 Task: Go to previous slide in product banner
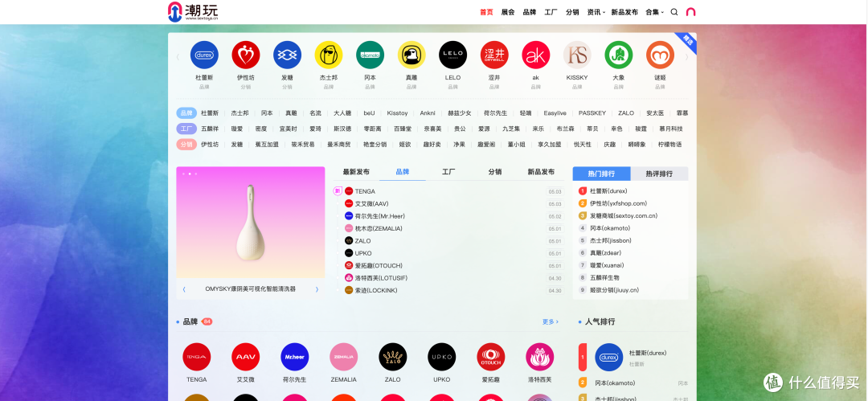point(184,289)
